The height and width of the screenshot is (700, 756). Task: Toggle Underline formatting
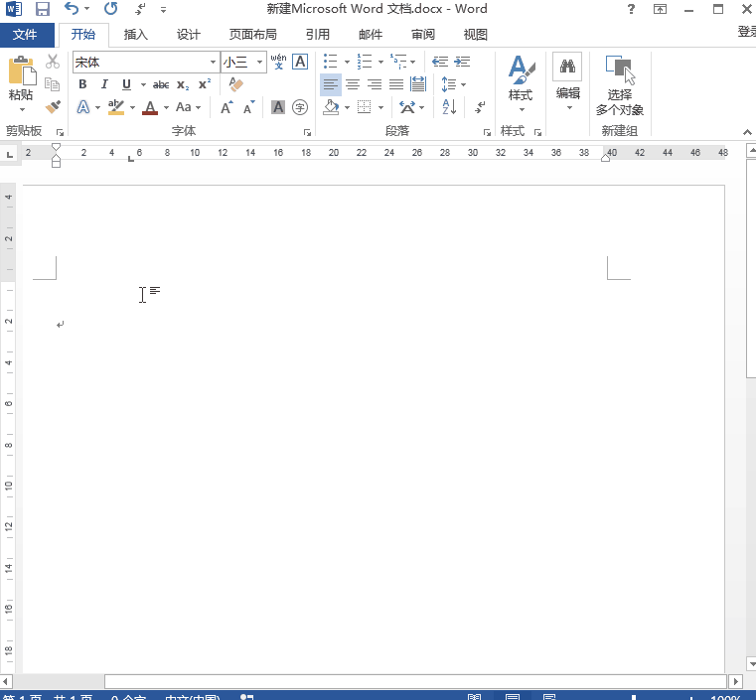click(126, 84)
